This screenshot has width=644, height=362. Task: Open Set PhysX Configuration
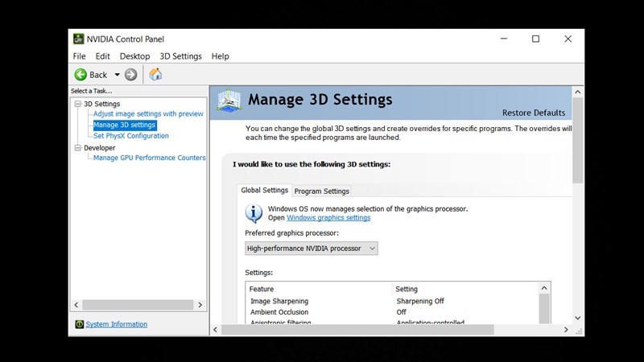coord(131,136)
